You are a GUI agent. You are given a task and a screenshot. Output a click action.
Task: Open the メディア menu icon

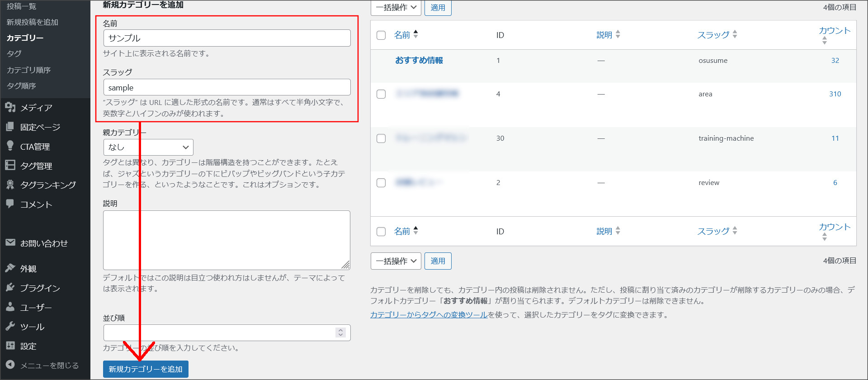(10, 107)
